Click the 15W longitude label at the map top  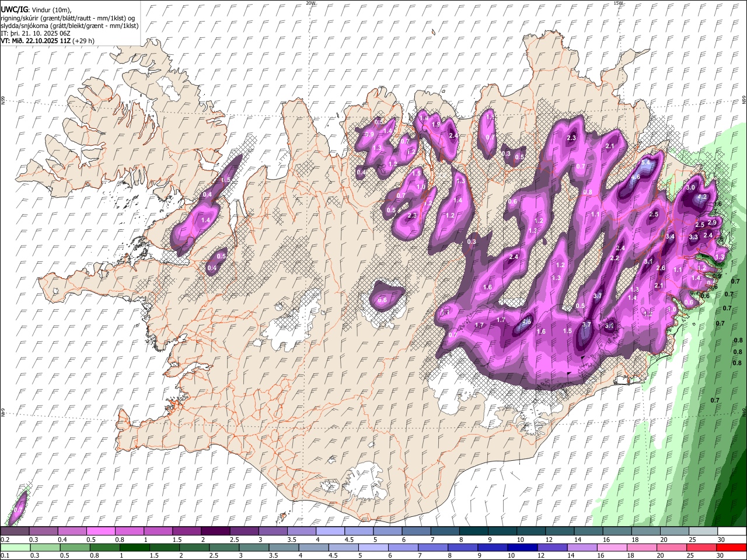(x=617, y=3)
